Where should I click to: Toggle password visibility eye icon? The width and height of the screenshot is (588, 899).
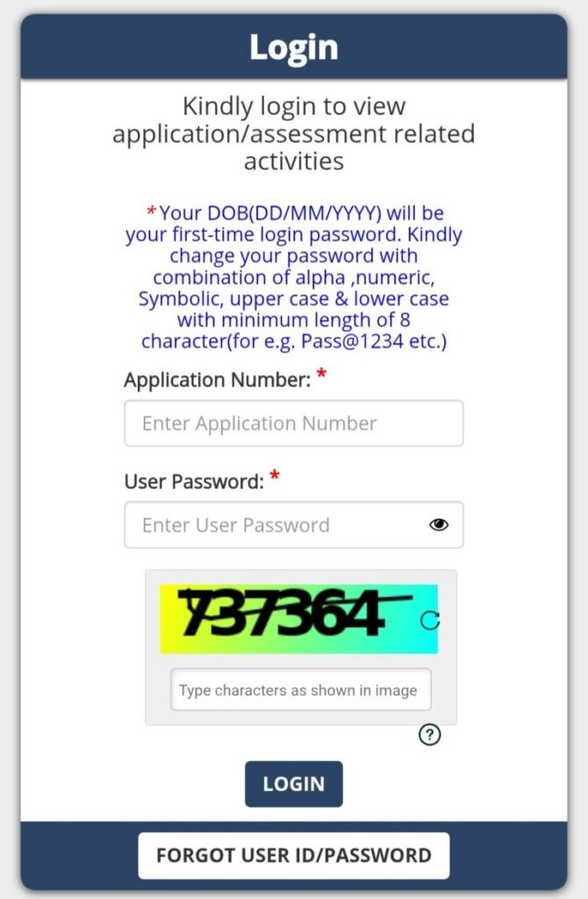[x=439, y=525]
